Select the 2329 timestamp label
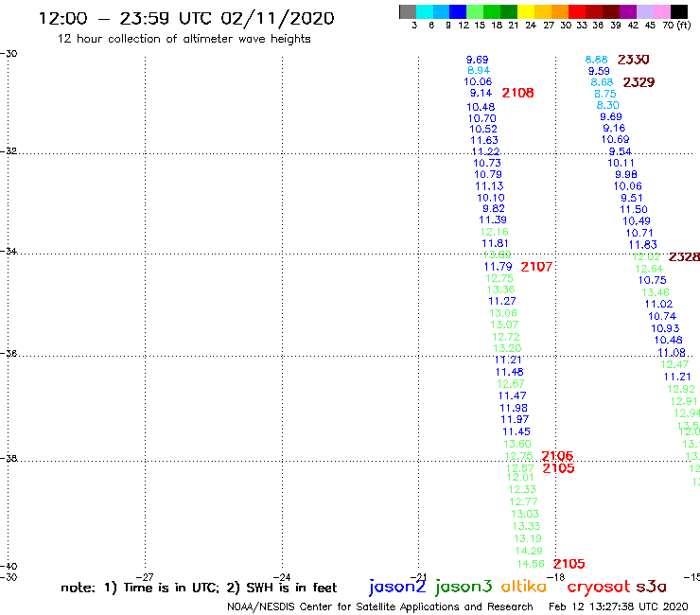The width and height of the screenshot is (700, 615). pyautogui.click(x=639, y=82)
